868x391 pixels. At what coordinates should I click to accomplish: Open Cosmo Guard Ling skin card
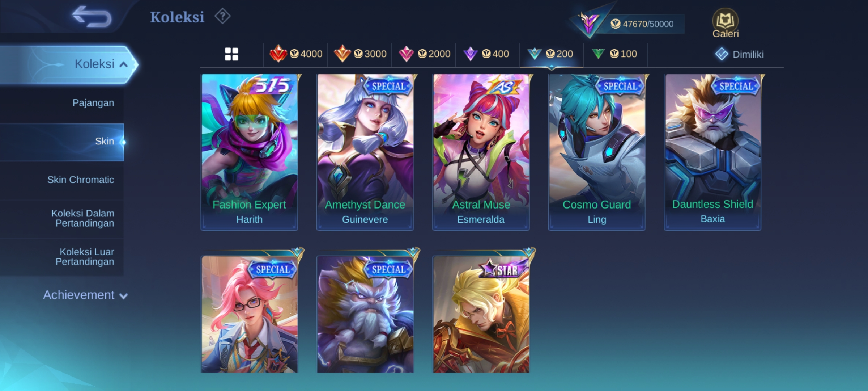(x=596, y=152)
